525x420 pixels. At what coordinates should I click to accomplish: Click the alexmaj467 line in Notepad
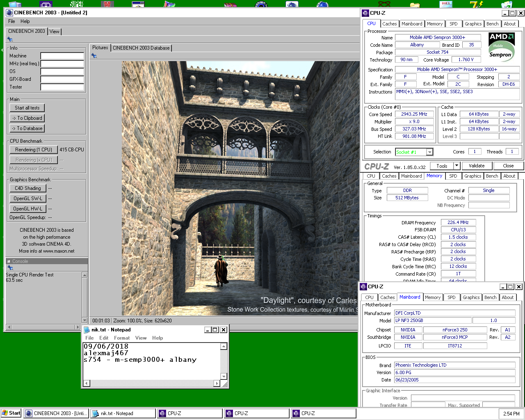[x=106, y=353]
